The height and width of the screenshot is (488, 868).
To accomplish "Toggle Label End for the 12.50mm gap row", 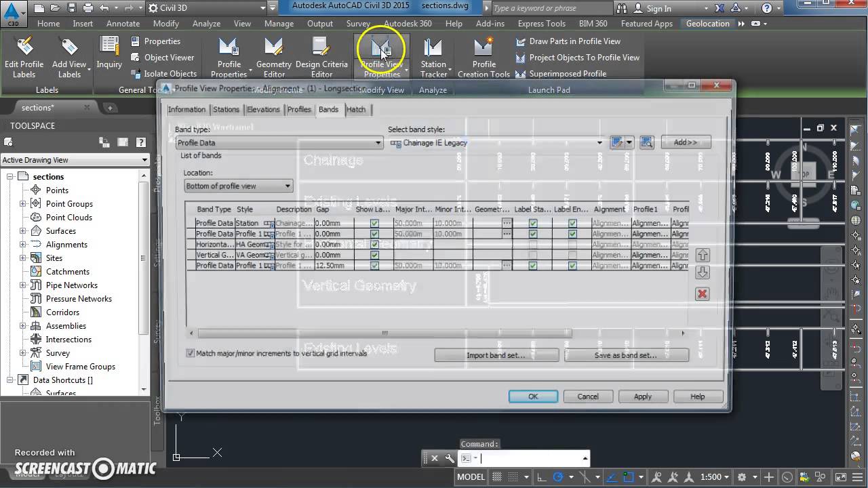I will pyautogui.click(x=572, y=266).
